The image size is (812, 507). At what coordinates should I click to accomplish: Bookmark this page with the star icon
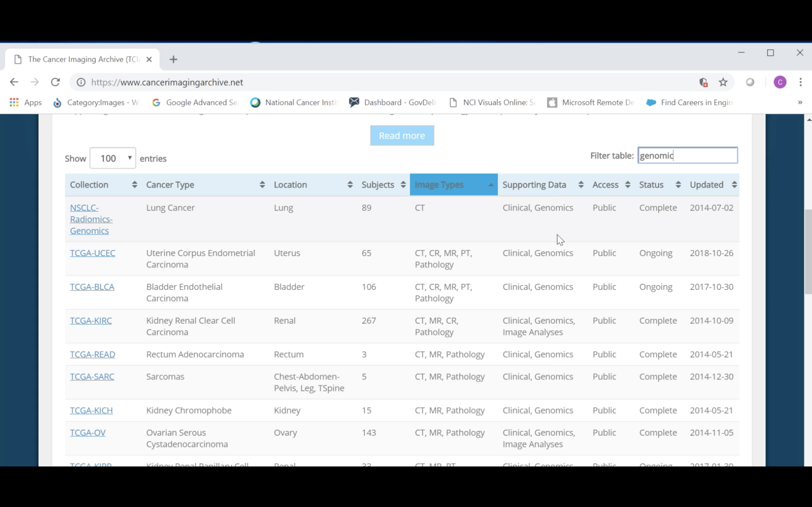723,82
